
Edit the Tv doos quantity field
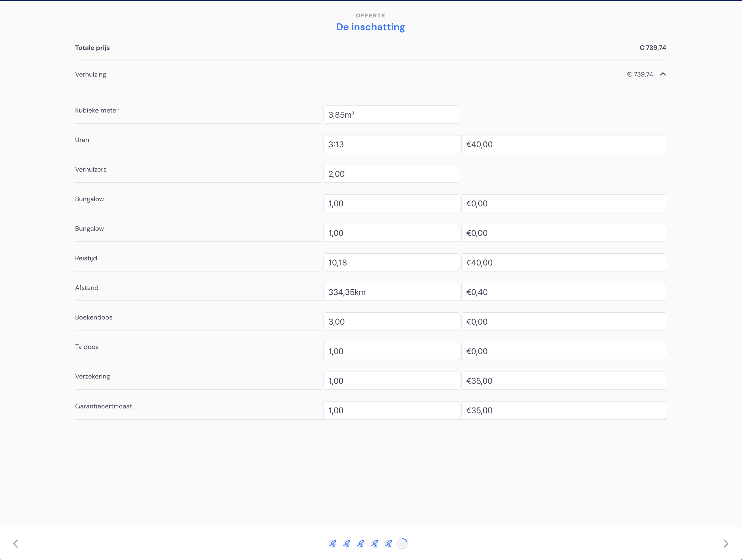click(x=391, y=351)
